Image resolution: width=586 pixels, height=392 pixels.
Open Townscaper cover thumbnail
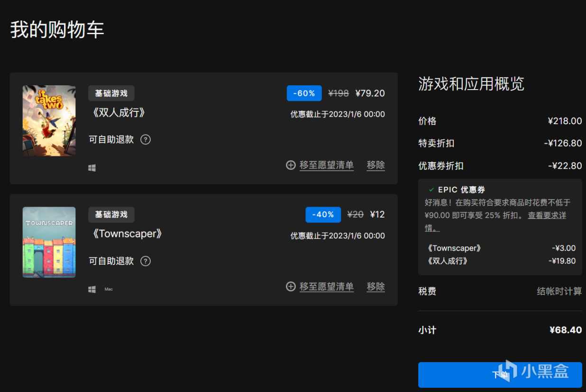(49, 242)
